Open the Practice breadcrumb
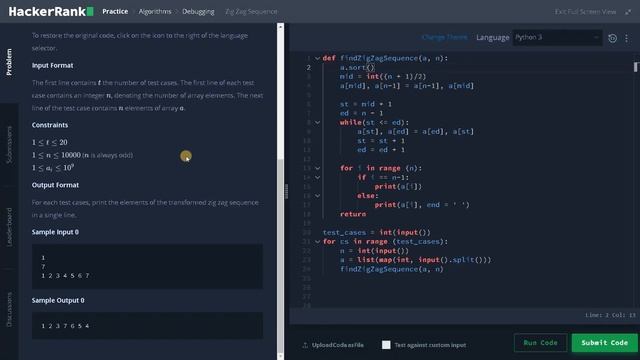This screenshot has width=640, height=360. point(115,11)
